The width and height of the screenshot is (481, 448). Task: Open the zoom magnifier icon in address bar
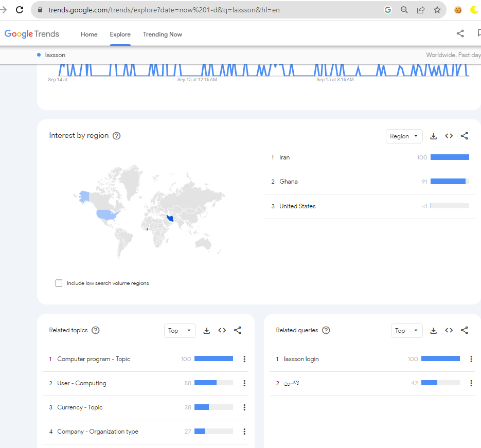pyautogui.click(x=404, y=10)
